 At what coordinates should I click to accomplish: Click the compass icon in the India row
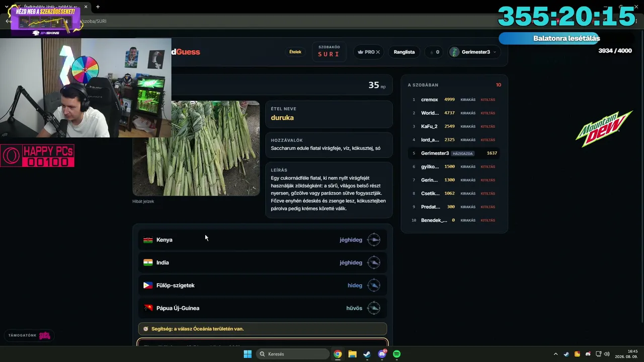374,262
